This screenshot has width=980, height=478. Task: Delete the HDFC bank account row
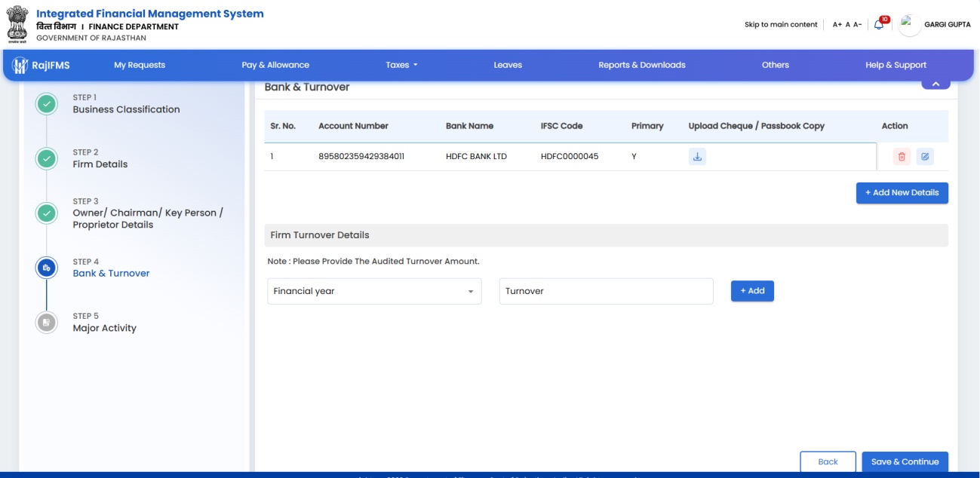pos(901,157)
